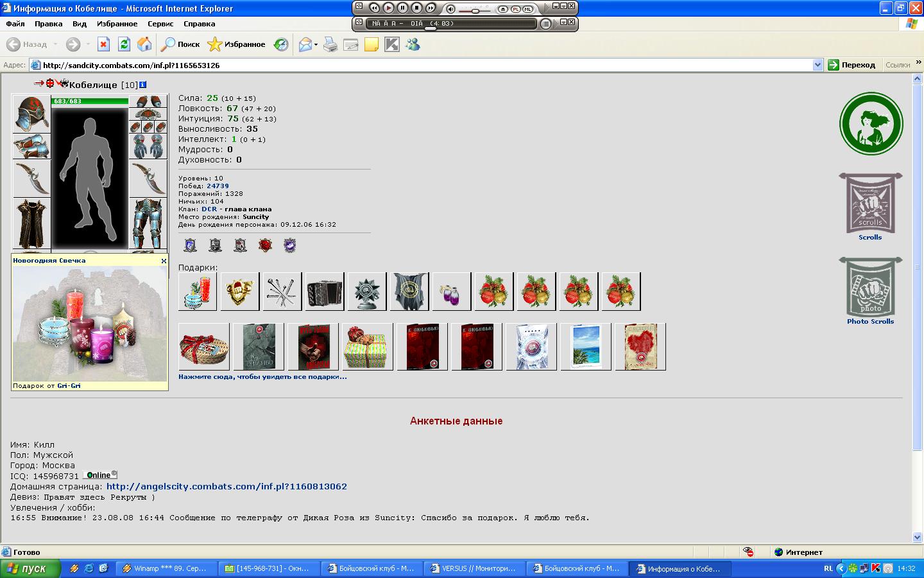Viewport: 924px width, 578px height.
Task: Open the Photo Scrolls banner link
Action: (x=871, y=291)
